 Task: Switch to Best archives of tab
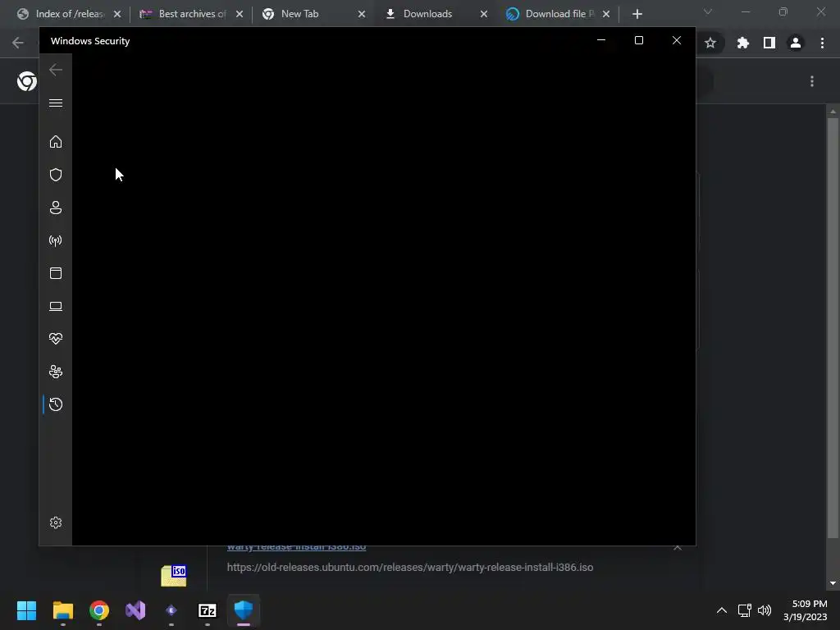191,14
